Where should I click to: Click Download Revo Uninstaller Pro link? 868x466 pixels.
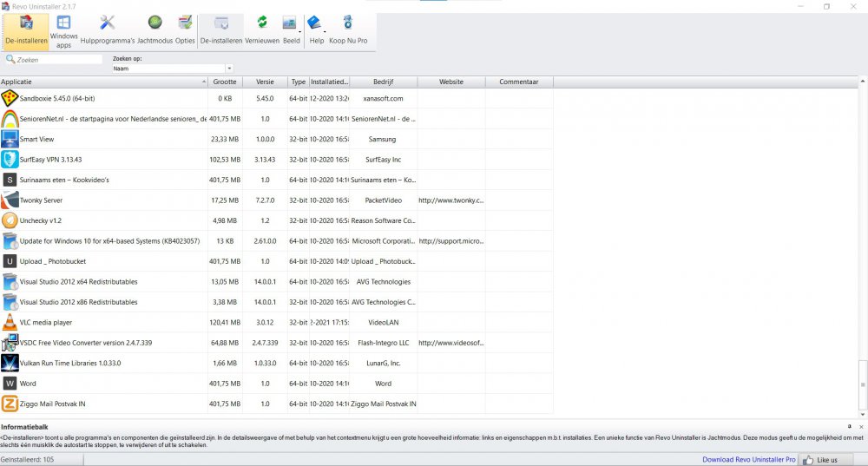tap(746, 459)
